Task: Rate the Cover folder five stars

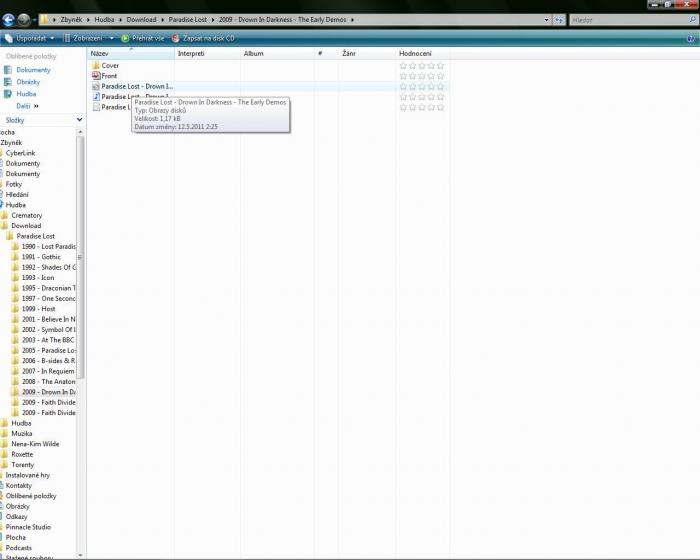Action: (x=440, y=66)
